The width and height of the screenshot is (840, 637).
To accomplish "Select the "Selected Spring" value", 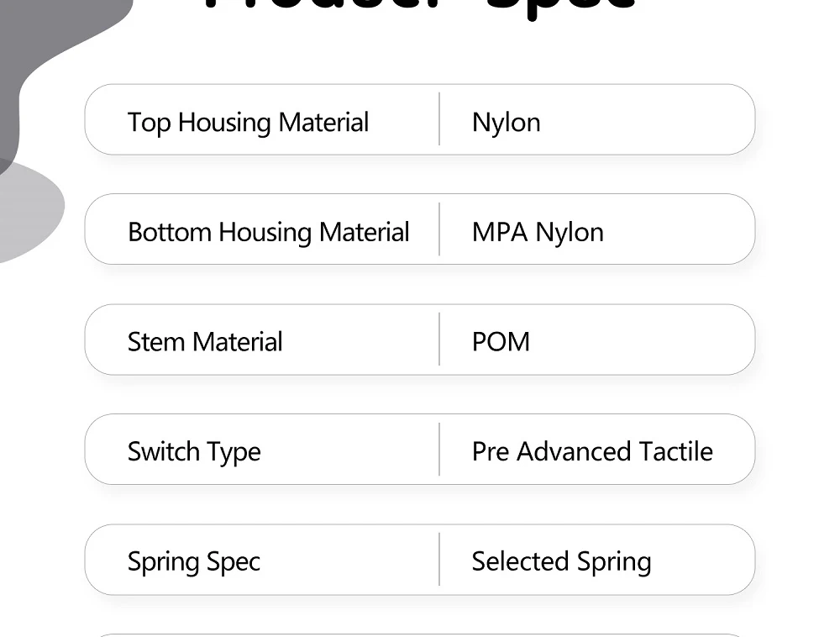I will click(561, 561).
